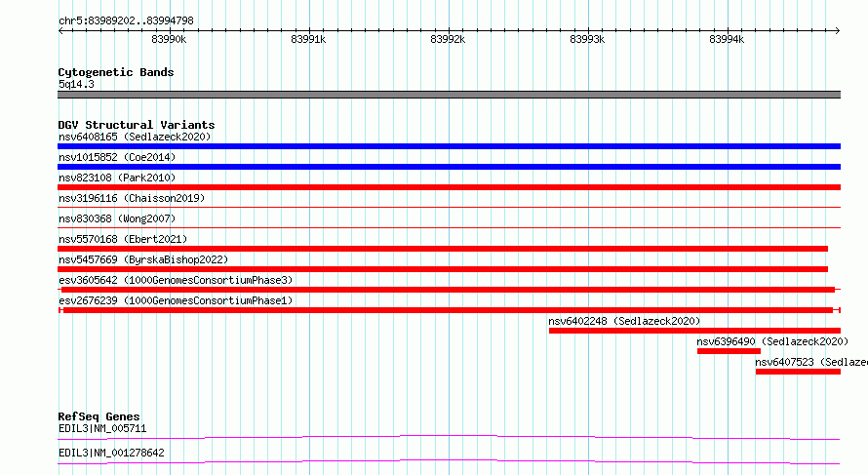
Task: Click the nsv5570168 (Ebert2021) label
Action: coord(123,239)
